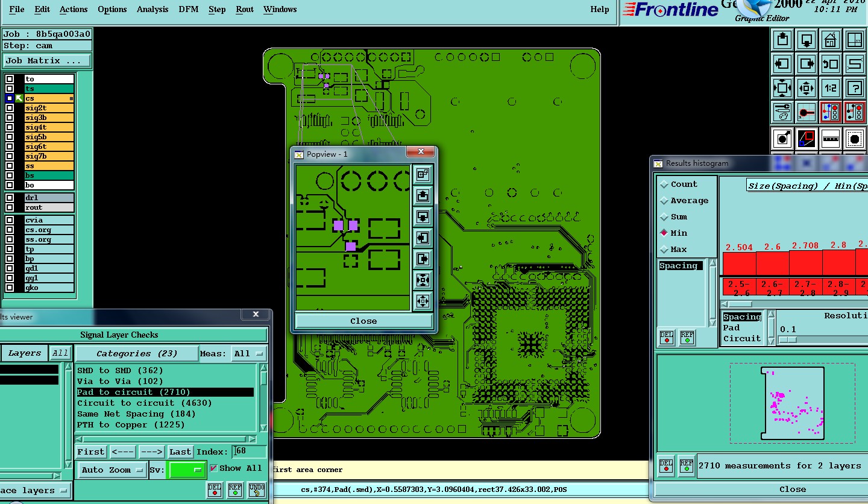Open the DFM menu

point(189,9)
